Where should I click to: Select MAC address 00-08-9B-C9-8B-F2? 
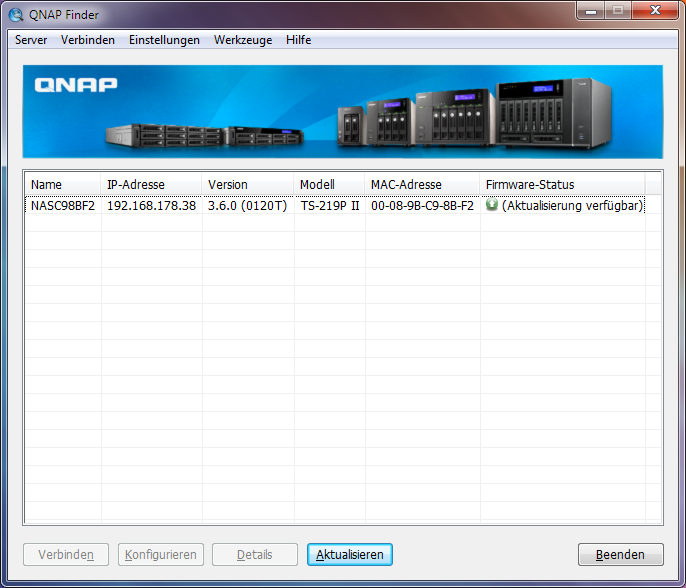[x=422, y=205]
